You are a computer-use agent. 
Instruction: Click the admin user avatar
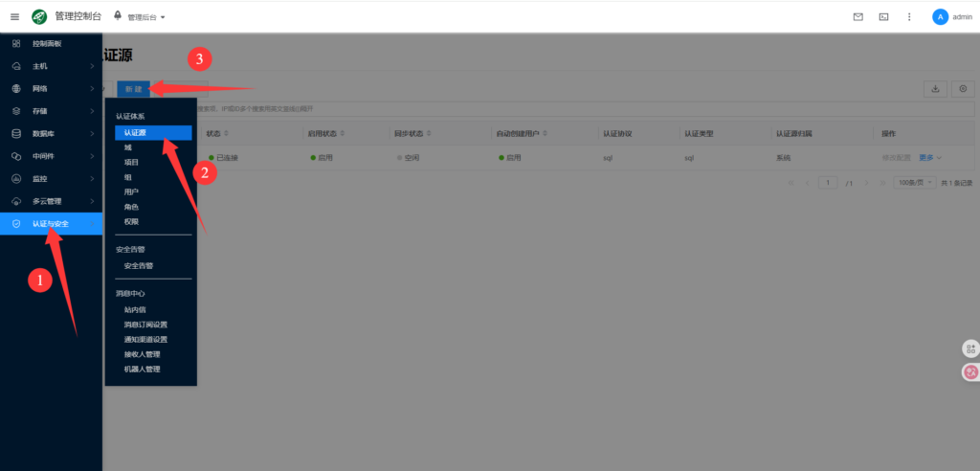(940, 16)
